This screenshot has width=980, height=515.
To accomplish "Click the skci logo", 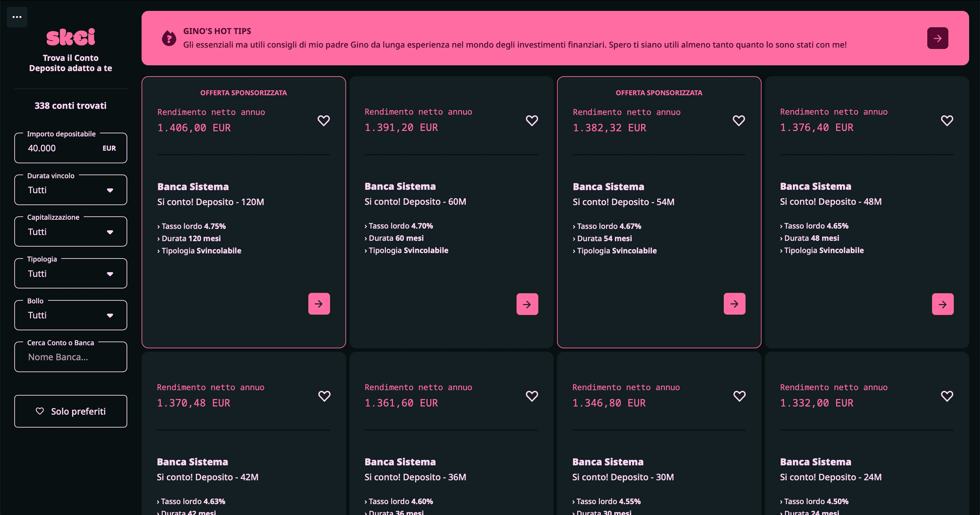I will pos(71,37).
